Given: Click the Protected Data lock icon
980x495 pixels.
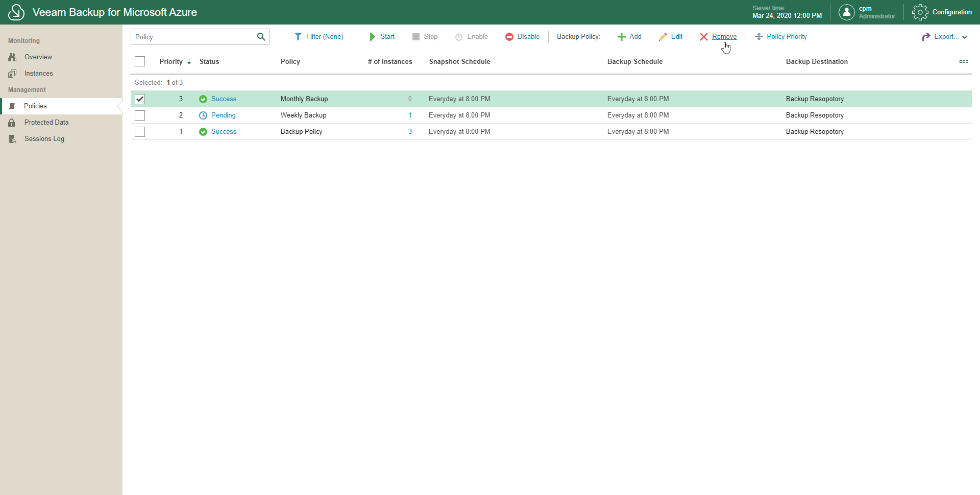Looking at the screenshot, I should (12, 123).
